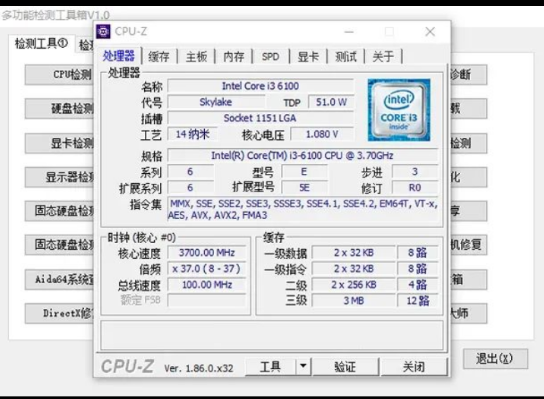Screen dimensions: 544x399
Task: Switch to the 内存 tab
Action: pos(233,56)
